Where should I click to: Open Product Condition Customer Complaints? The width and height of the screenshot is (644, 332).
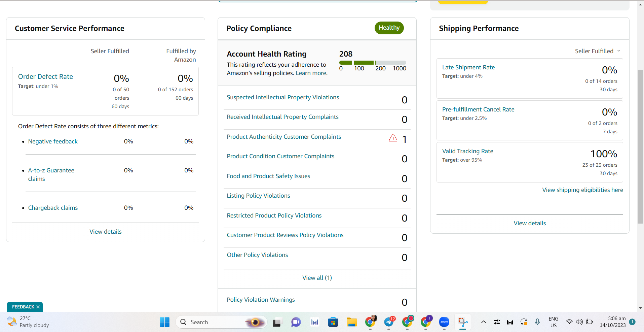[280, 156]
